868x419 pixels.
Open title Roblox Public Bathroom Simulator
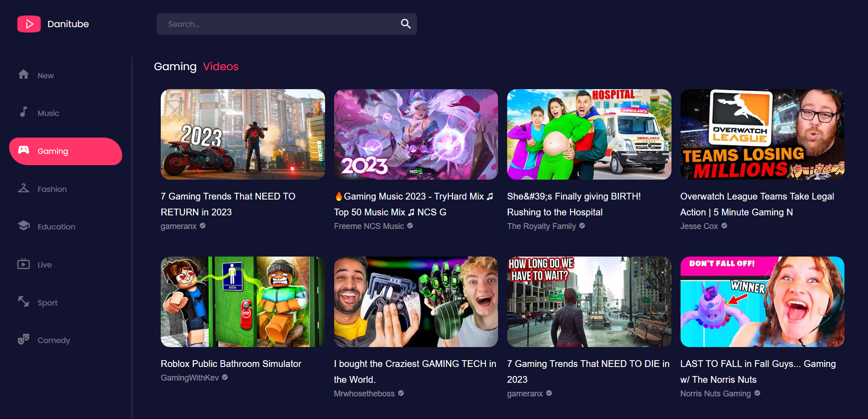click(x=231, y=364)
